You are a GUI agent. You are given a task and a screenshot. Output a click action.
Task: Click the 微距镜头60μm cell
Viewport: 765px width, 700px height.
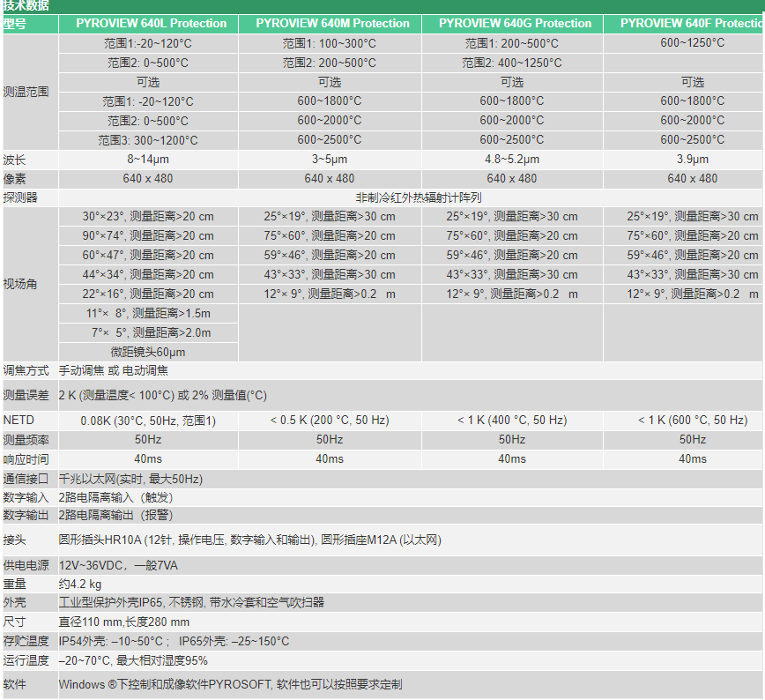[148, 352]
